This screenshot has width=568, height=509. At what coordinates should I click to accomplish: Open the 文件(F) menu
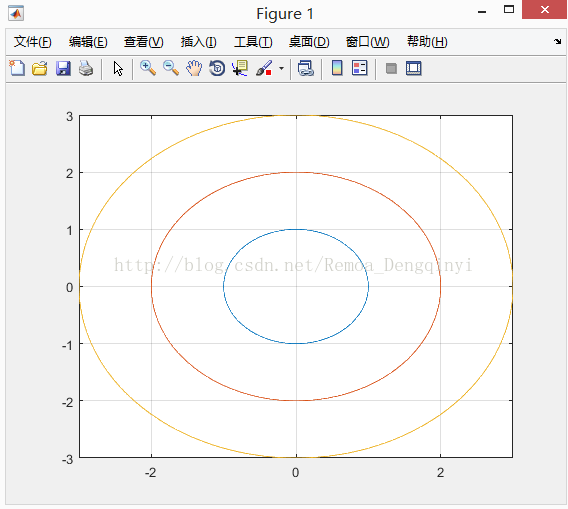click(33, 42)
